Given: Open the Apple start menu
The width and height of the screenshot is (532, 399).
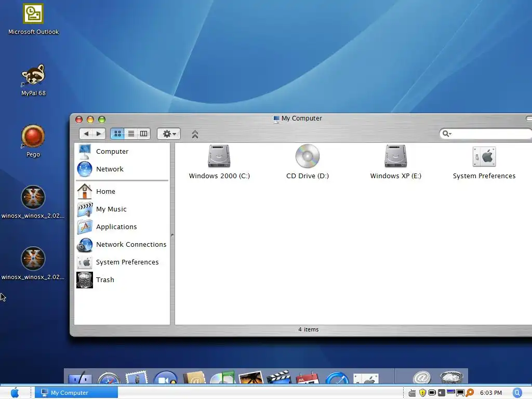Looking at the screenshot, I should 15,393.
